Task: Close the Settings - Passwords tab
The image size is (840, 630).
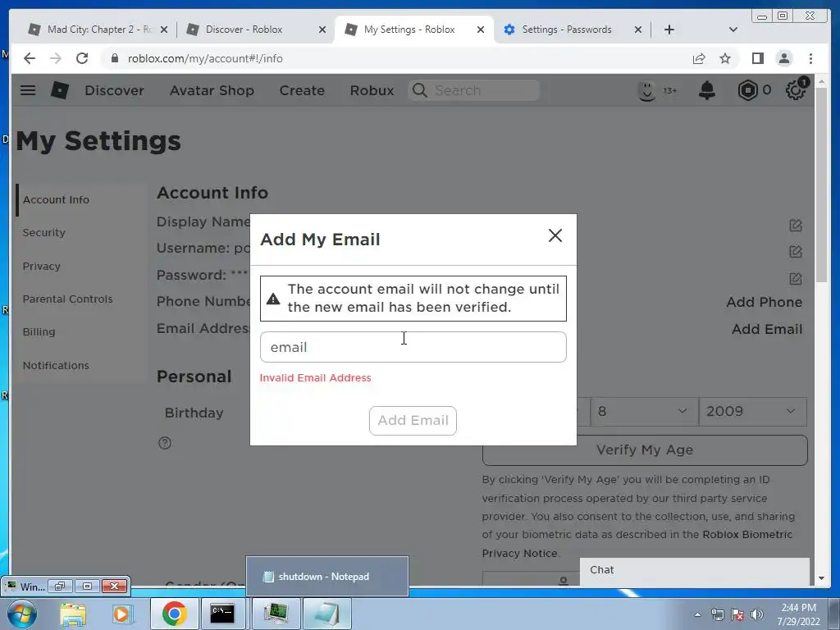Action: click(x=637, y=30)
